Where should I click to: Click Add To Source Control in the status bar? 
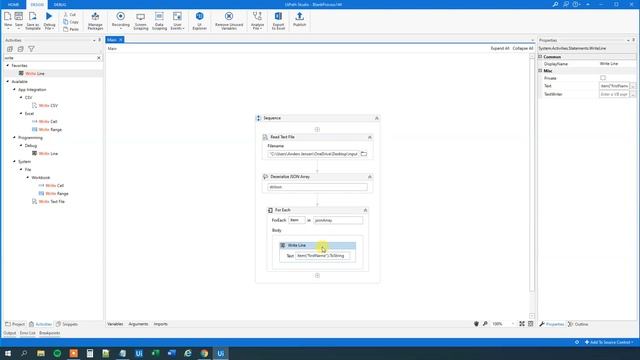click(609, 342)
